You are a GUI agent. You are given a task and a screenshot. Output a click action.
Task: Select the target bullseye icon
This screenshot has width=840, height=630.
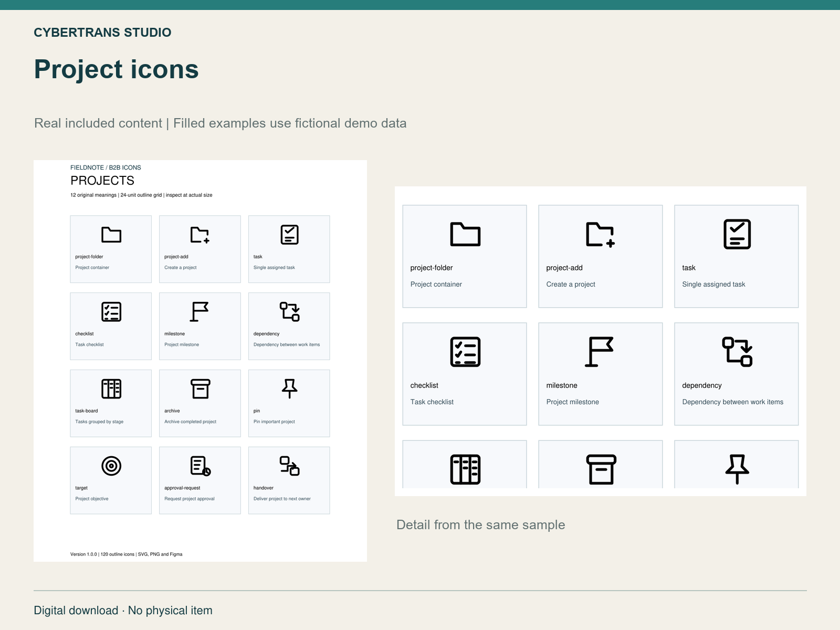[x=111, y=466]
